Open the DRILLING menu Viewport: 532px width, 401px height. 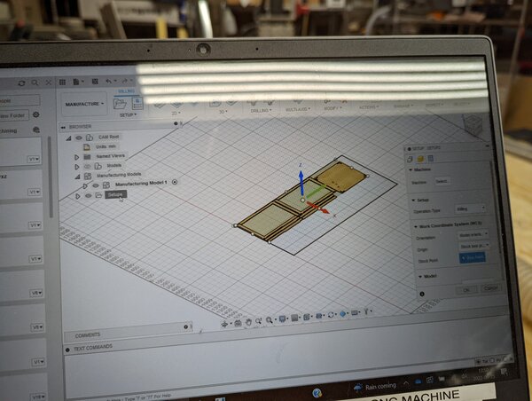click(261, 110)
